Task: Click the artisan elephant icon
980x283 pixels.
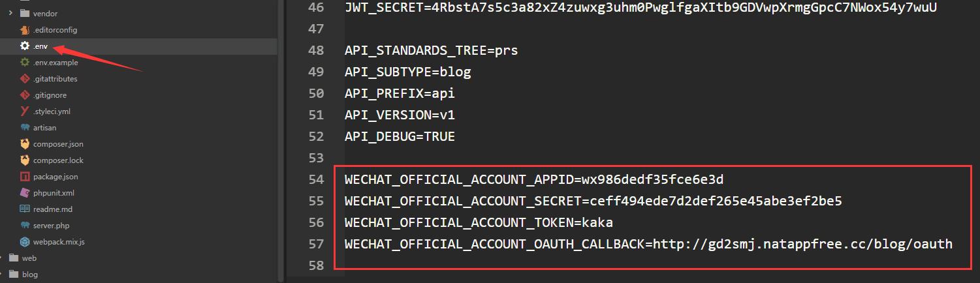Action: point(25,128)
